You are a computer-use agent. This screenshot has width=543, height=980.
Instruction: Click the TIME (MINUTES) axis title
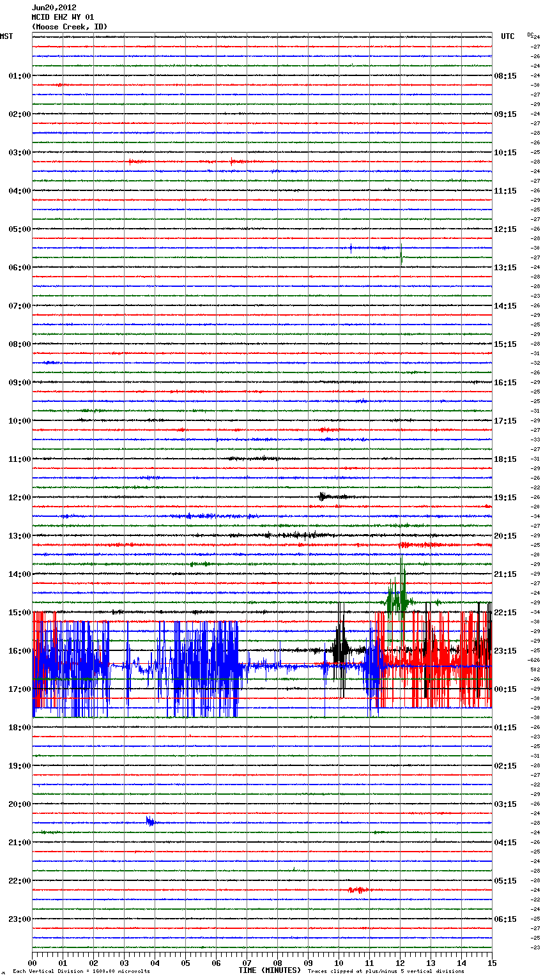[x=270, y=970]
